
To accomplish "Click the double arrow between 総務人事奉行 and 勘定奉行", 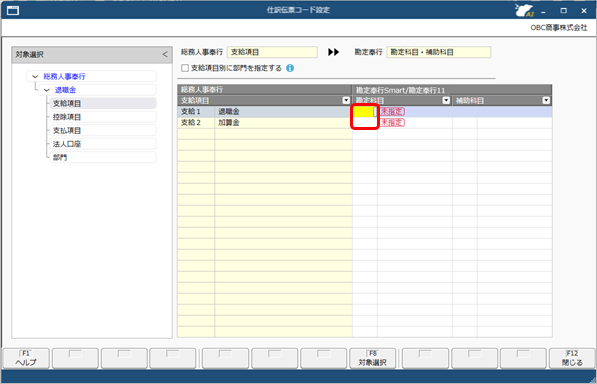I will click(334, 52).
